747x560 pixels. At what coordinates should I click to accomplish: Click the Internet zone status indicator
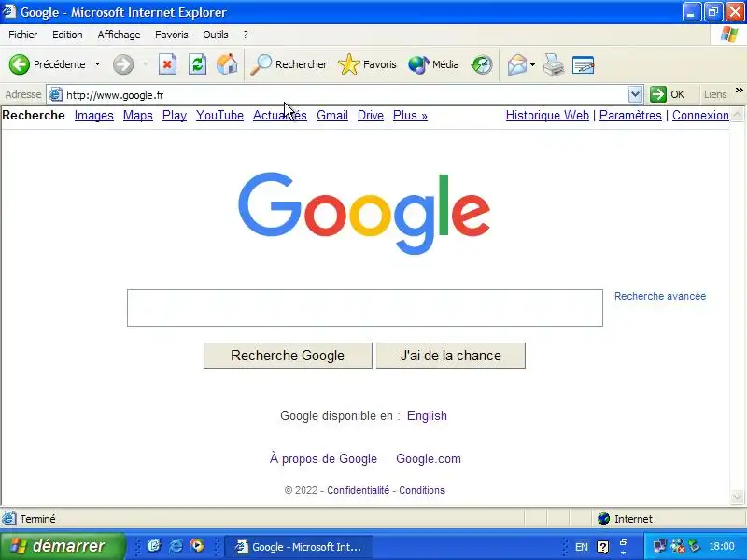[x=625, y=519]
